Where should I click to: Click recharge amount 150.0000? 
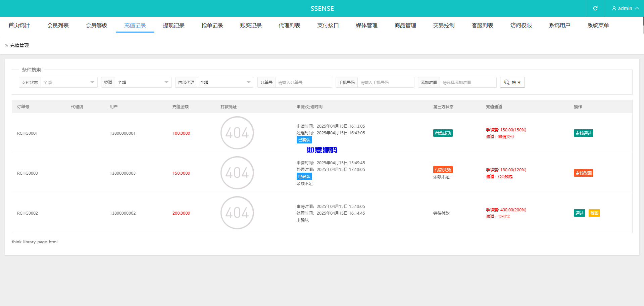tap(181, 173)
